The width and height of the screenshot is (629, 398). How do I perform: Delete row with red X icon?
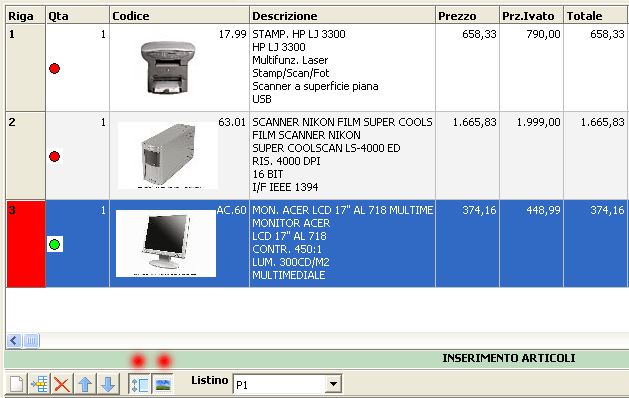pyautogui.click(x=62, y=384)
